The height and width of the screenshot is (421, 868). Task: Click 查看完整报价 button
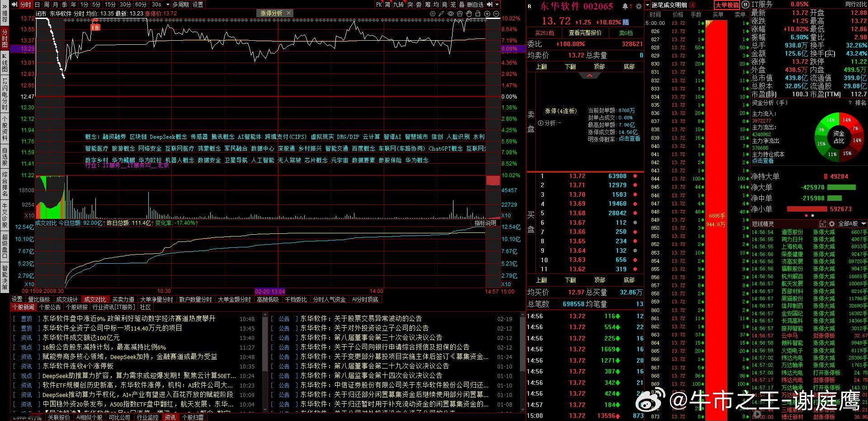tap(585, 33)
